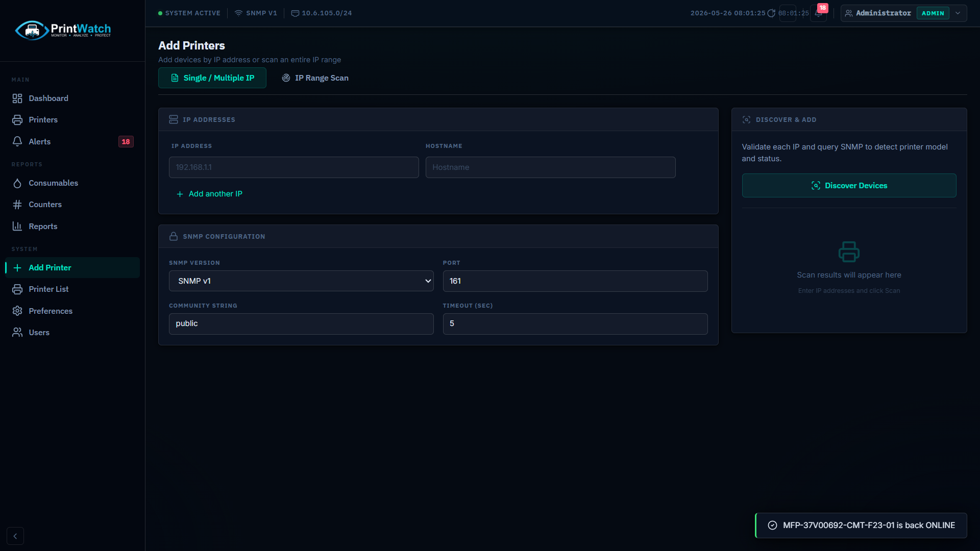This screenshot has height=551, width=980.
Task: Open the notifications bell in header
Action: tap(818, 13)
